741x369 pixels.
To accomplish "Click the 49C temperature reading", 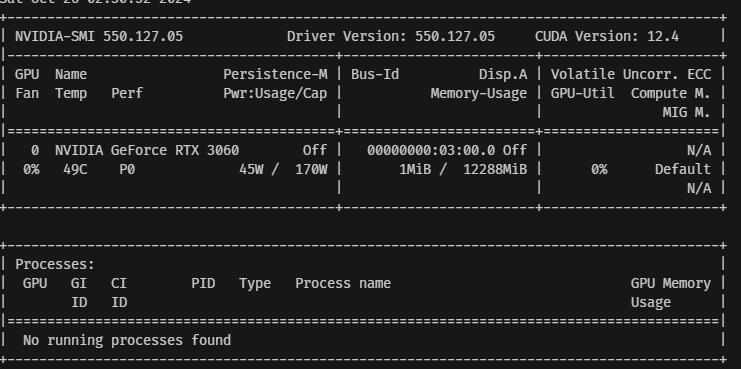I will point(75,169).
